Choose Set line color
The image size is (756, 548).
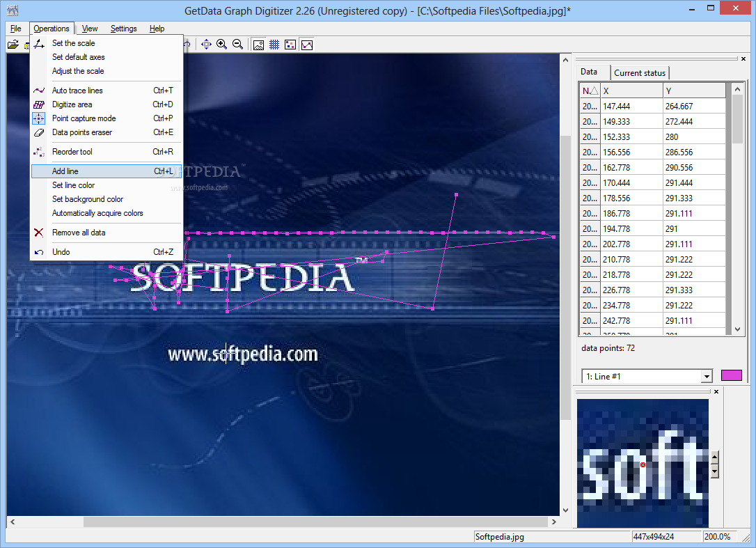(x=107, y=185)
